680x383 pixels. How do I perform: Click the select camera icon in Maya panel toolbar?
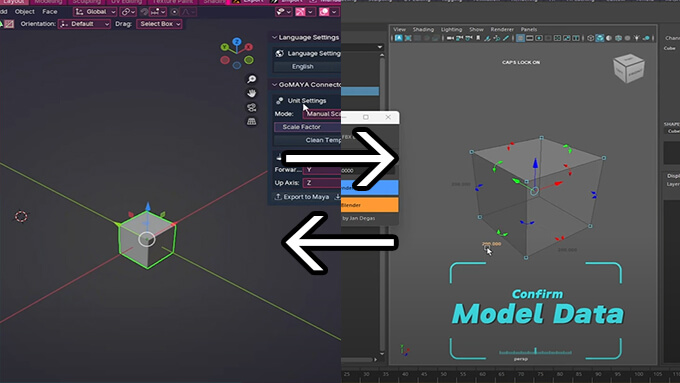pos(399,38)
